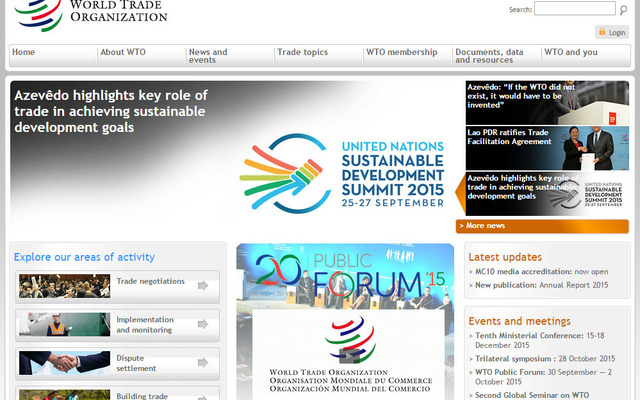The image size is (640, 400).
Task: Click the Trade negotiations photo thumbnail
Action: [x=64, y=286]
